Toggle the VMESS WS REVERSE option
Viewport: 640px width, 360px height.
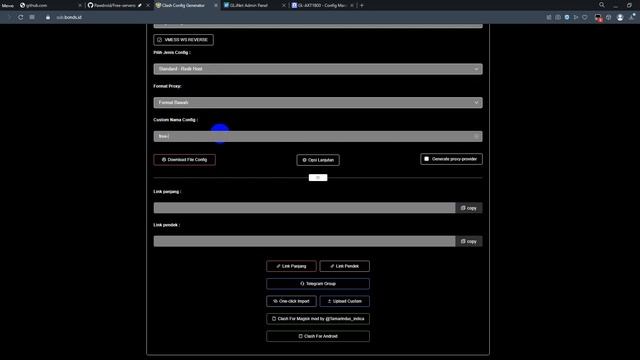coord(183,40)
